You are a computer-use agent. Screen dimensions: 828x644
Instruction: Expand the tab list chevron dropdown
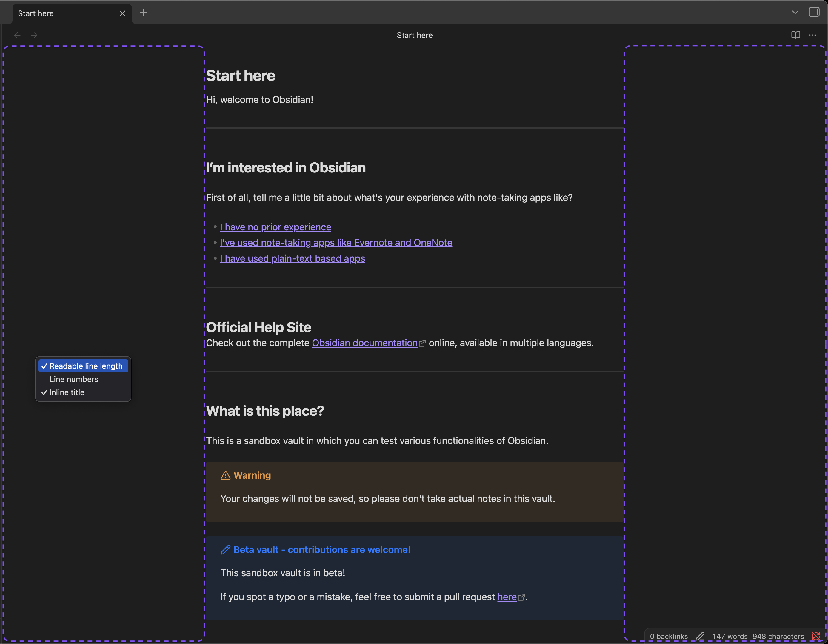pos(795,13)
